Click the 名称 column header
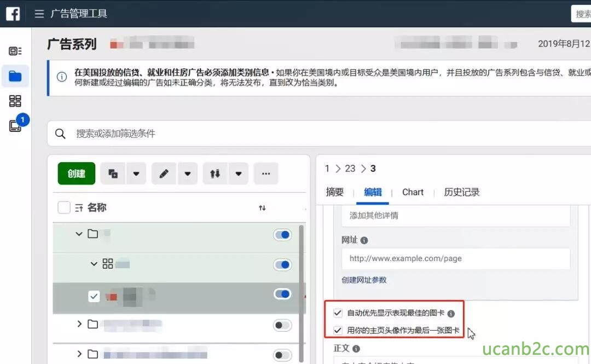Viewport: 591px width, 364px height. point(97,207)
